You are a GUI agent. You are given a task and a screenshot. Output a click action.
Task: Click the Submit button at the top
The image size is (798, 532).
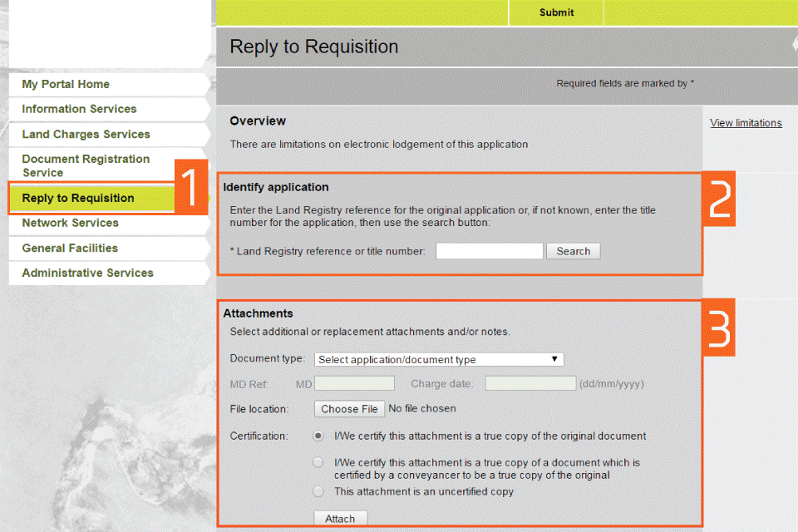tap(555, 12)
